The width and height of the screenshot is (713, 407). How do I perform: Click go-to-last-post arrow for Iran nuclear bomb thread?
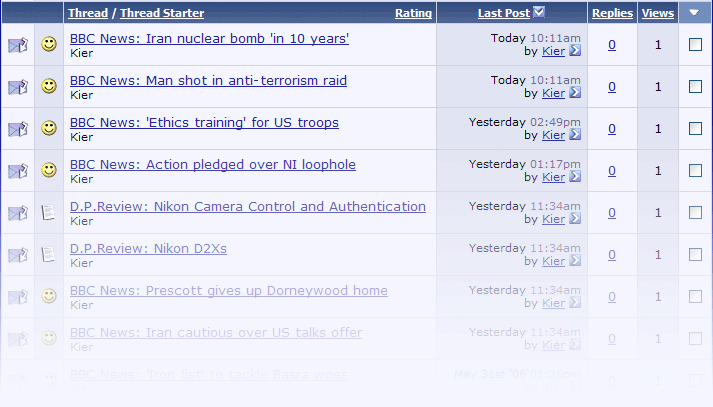(x=575, y=51)
